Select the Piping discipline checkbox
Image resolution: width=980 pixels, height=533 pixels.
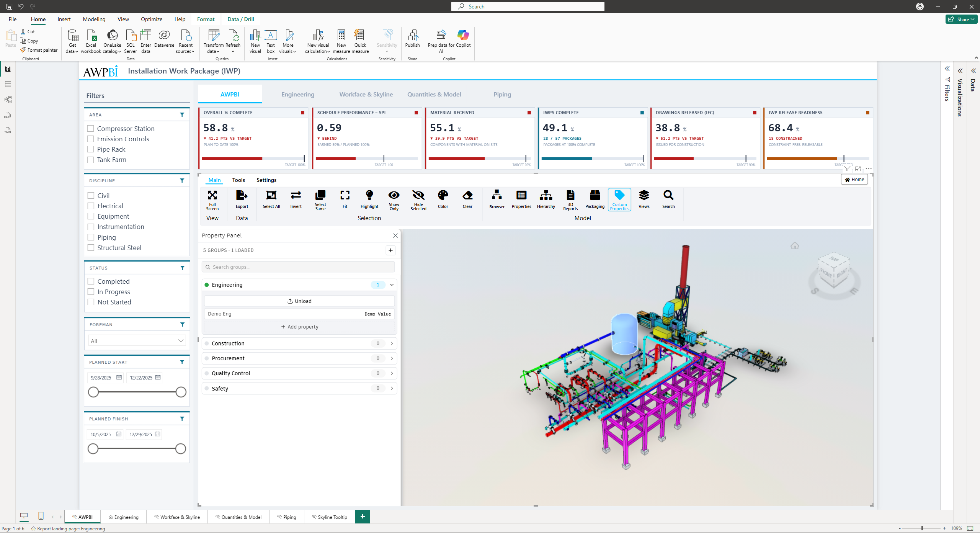tap(91, 237)
